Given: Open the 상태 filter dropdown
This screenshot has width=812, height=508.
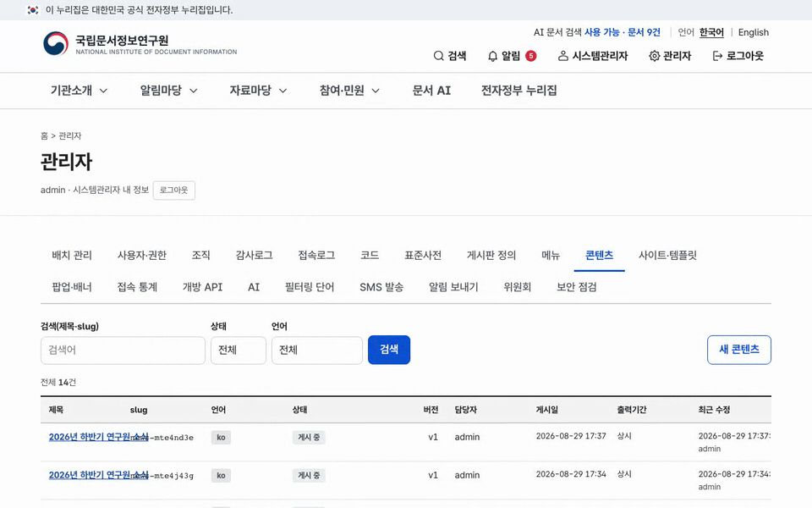Looking at the screenshot, I should point(239,350).
